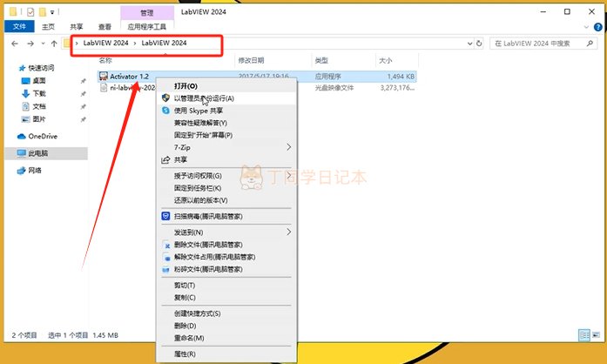Go back with the left arrow button
This screenshot has height=364, width=607.
pos(15,44)
